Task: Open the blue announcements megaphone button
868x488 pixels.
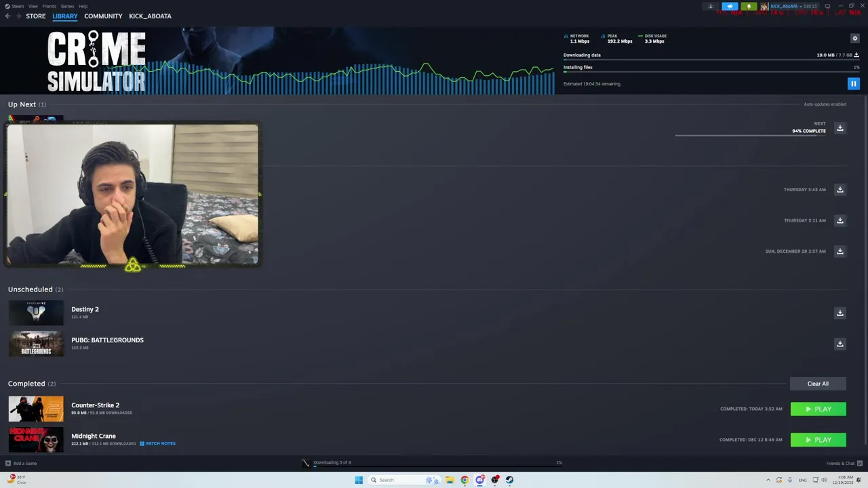Action: (730, 6)
